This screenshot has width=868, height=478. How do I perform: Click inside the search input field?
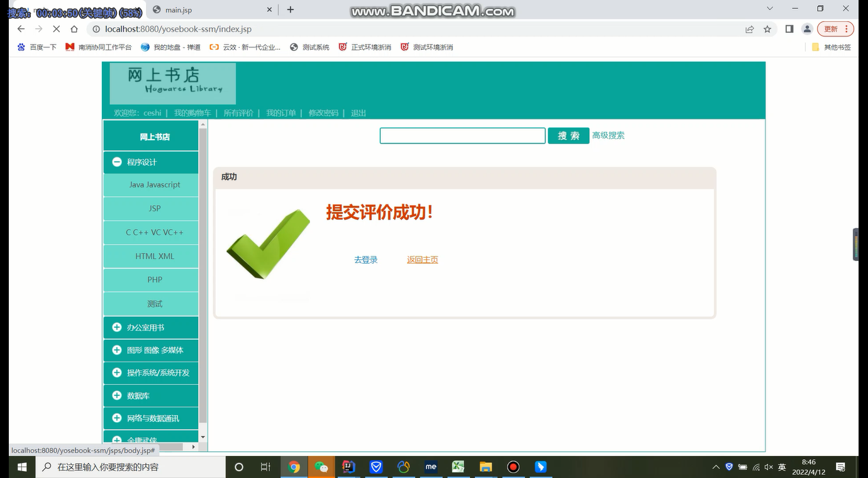[462, 135]
